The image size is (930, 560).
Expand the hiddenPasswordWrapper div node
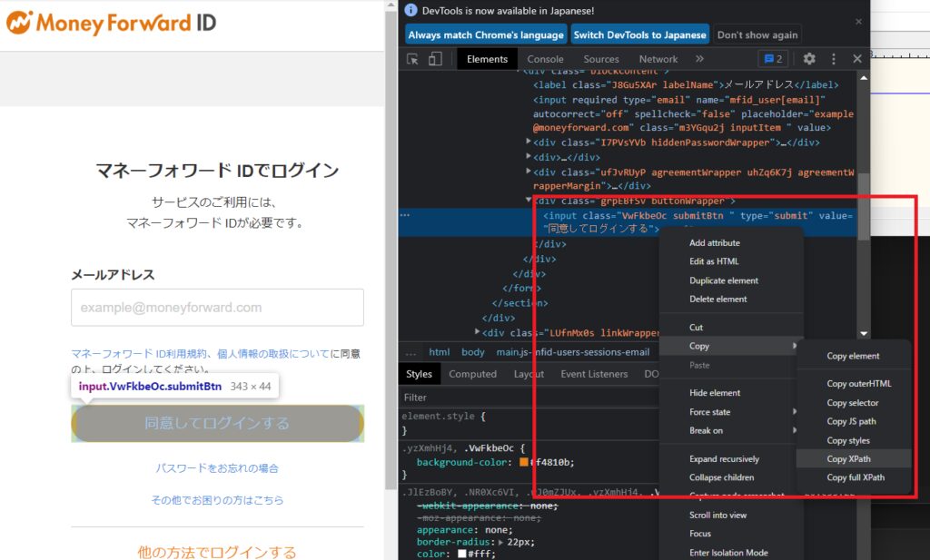(528, 142)
